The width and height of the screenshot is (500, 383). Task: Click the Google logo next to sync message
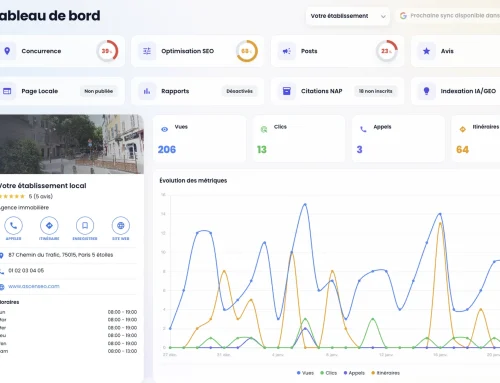pos(403,16)
